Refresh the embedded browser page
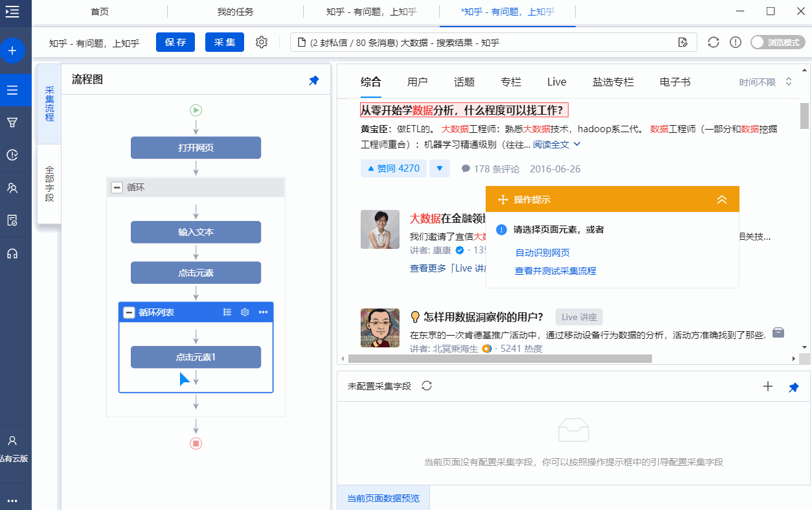812x510 pixels. point(714,42)
